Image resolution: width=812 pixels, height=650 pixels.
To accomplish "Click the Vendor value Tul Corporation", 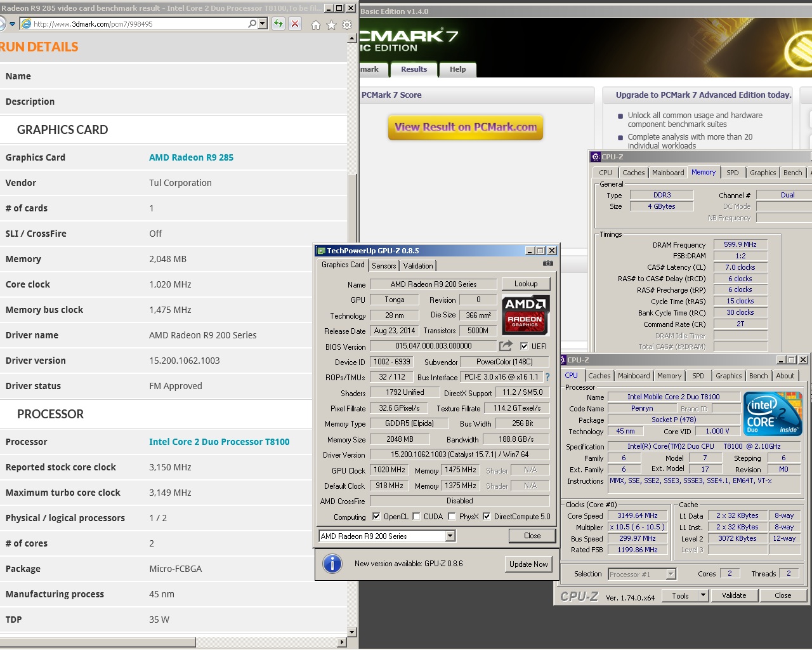I will coord(180,183).
